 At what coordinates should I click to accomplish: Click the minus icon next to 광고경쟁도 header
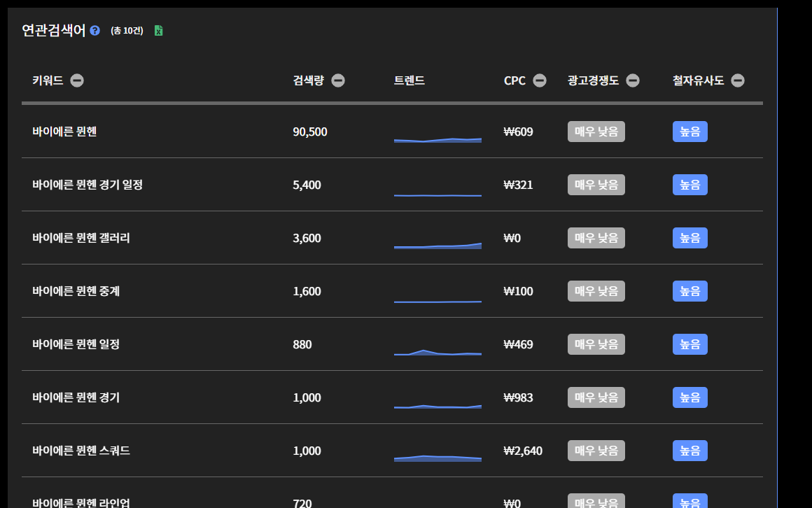pos(633,80)
